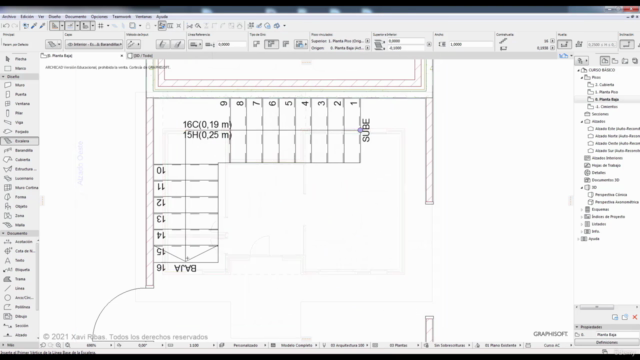
Task: Toggle second construction method button in Método de Input
Action: click(178, 44)
